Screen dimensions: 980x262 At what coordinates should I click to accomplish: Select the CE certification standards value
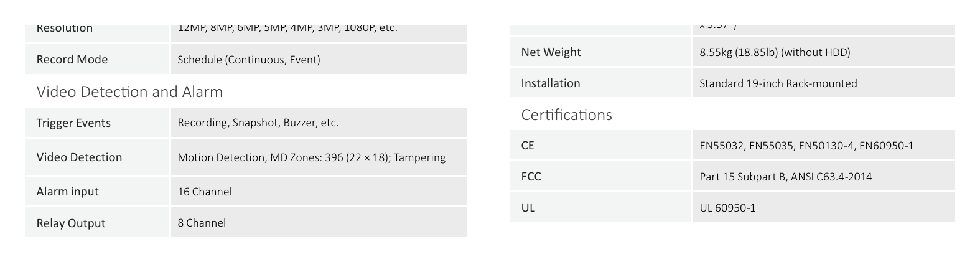806,146
